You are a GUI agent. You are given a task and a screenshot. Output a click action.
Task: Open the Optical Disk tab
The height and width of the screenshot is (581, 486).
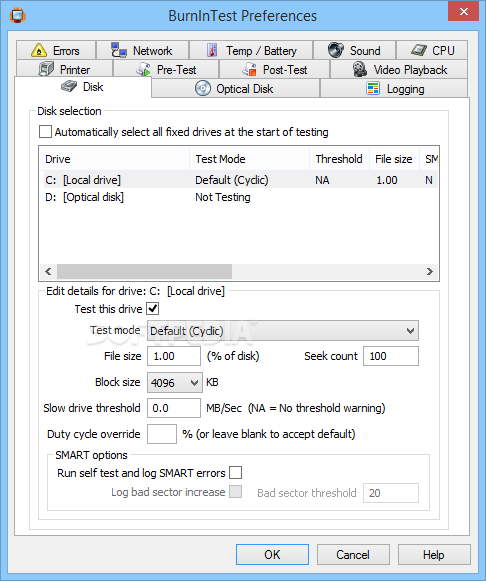pos(236,89)
